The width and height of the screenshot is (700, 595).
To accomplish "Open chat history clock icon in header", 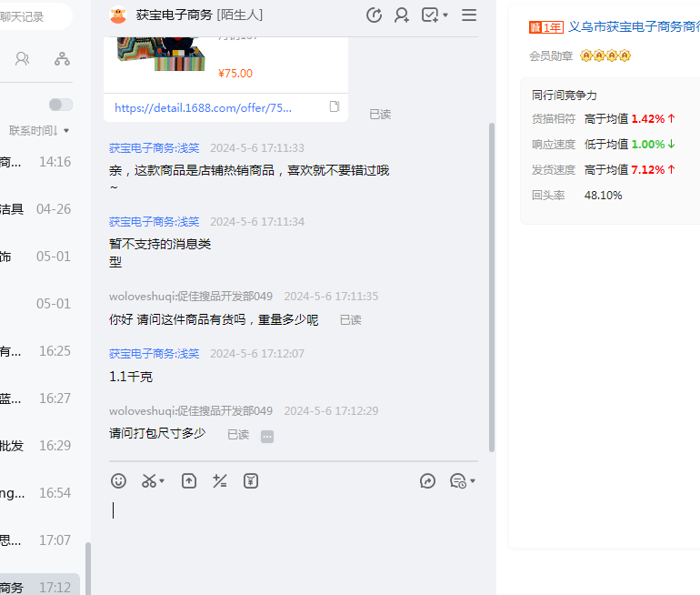I will [x=374, y=15].
